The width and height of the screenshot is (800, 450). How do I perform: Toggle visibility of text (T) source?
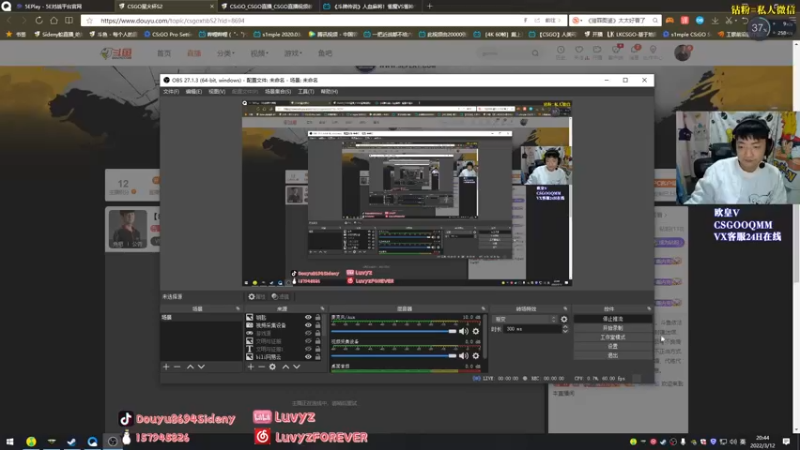tap(308, 349)
